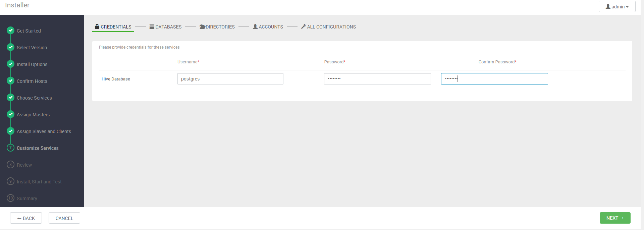Viewport: 644px width, 230px height.
Task: Click the Get Started green checkmark icon
Action: [10, 31]
